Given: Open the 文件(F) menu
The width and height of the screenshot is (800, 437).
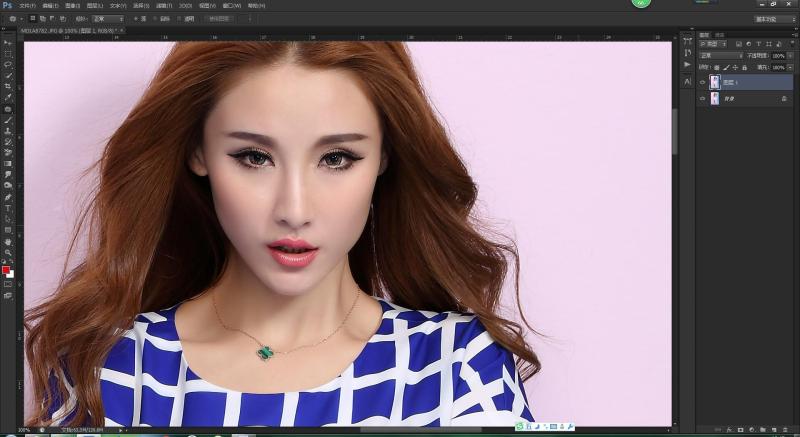Looking at the screenshot, I should pyautogui.click(x=27, y=6).
